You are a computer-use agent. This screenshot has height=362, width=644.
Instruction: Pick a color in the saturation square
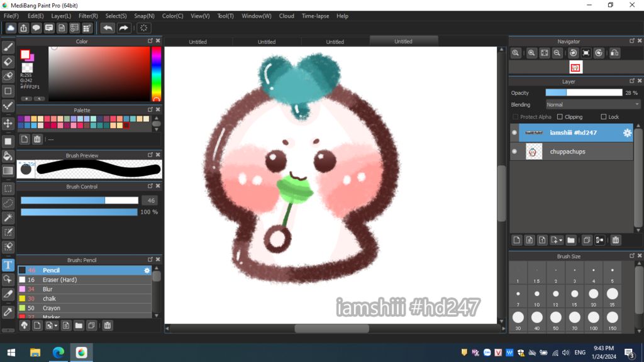coord(99,74)
